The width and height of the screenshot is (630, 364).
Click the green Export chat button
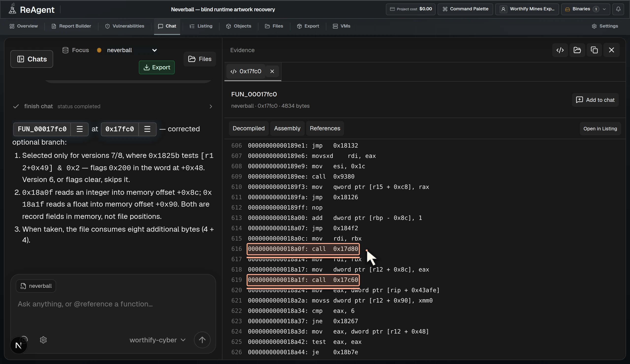157,67
